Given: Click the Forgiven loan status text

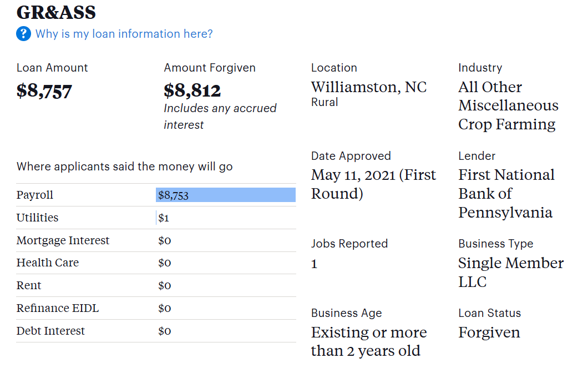Looking at the screenshot, I should tap(489, 332).
